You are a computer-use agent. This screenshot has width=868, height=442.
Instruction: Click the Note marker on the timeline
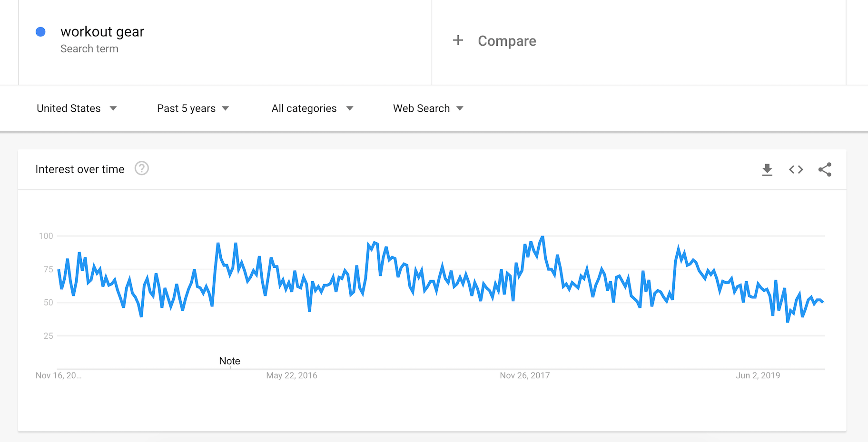point(229,361)
